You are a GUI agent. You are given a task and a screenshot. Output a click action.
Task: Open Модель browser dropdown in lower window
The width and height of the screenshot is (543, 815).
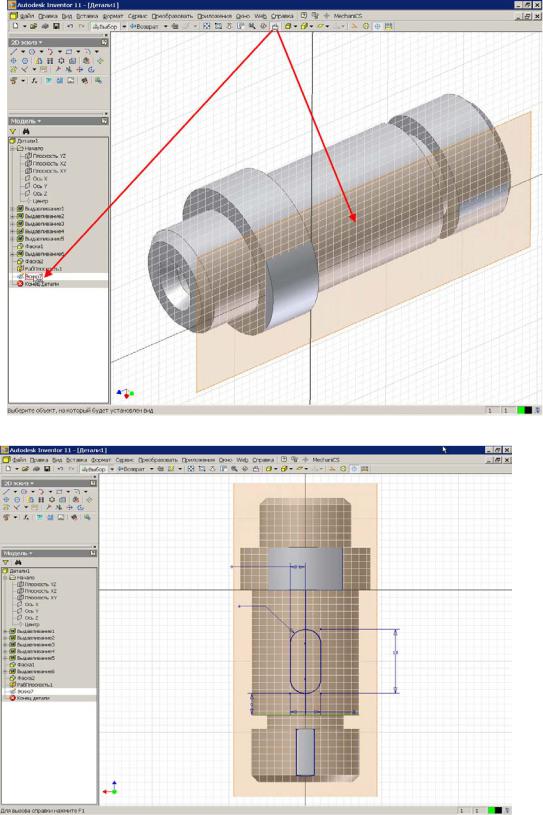(x=30, y=553)
